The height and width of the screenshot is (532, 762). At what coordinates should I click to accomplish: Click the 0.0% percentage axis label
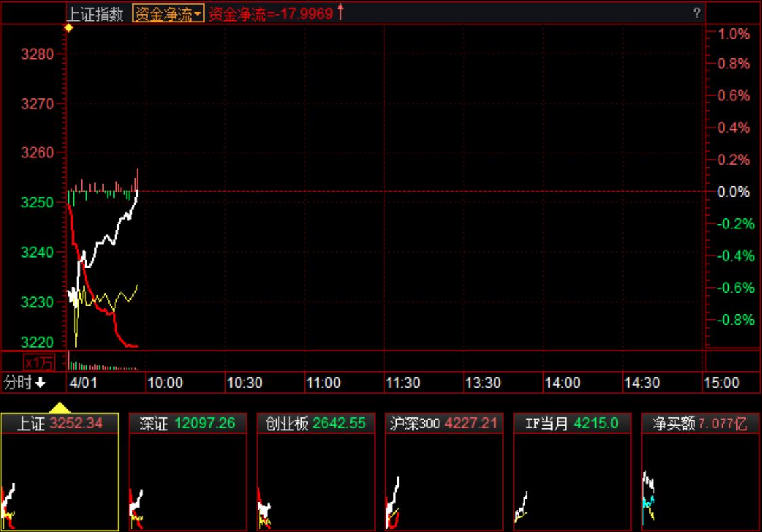tap(734, 192)
